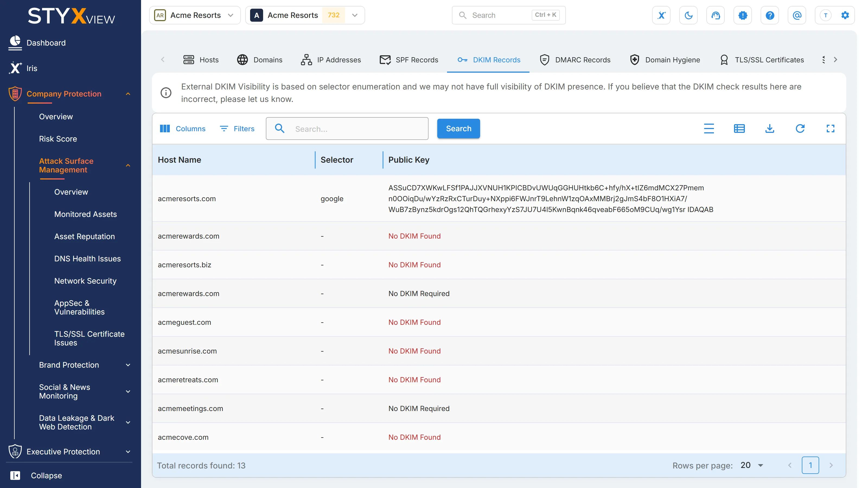Expand Executive Protection section

[x=128, y=452]
